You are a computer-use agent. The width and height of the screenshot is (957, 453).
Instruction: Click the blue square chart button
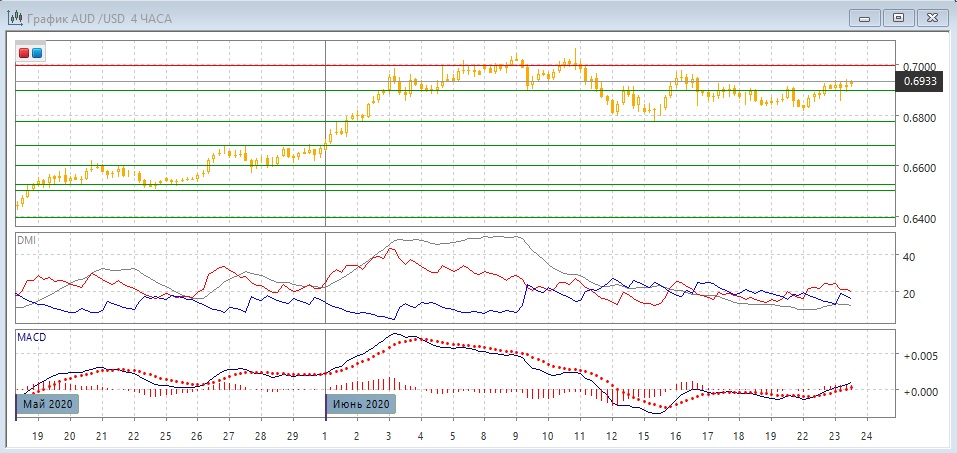tap(37, 52)
